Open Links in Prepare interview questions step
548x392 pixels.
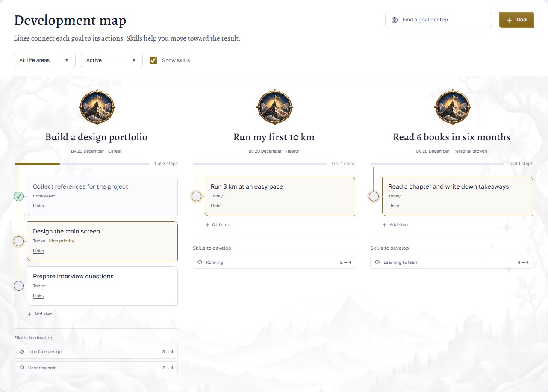click(x=38, y=296)
